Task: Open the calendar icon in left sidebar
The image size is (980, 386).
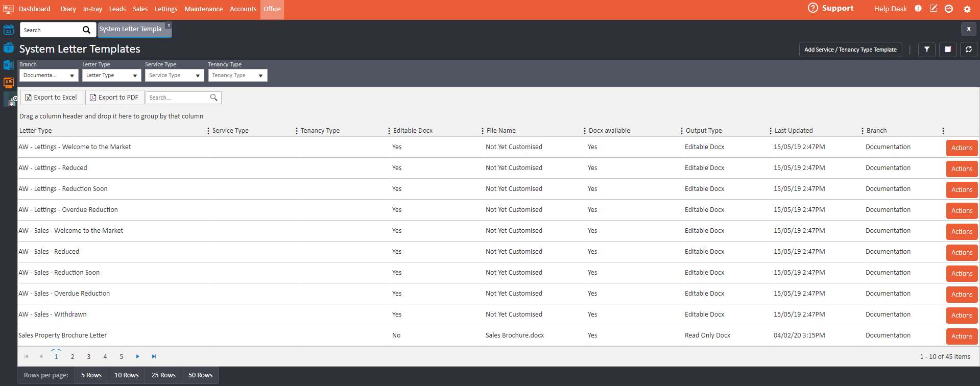Action: 9,30
